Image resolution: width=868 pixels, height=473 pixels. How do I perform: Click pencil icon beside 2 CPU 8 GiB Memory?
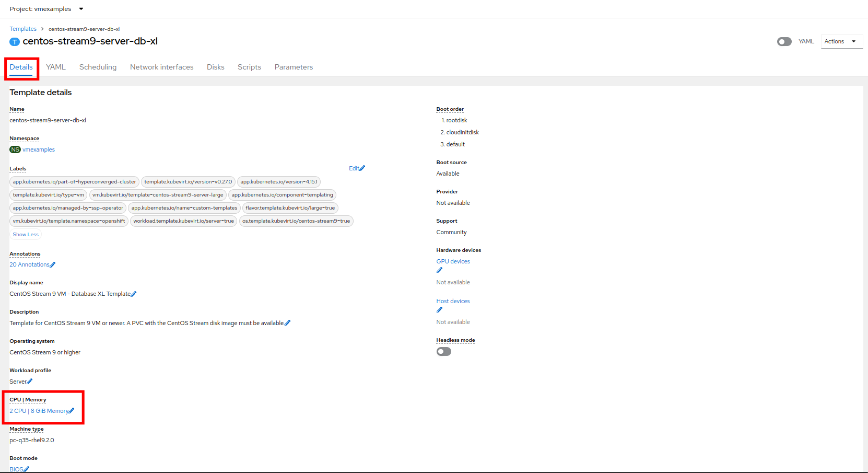pos(72,411)
